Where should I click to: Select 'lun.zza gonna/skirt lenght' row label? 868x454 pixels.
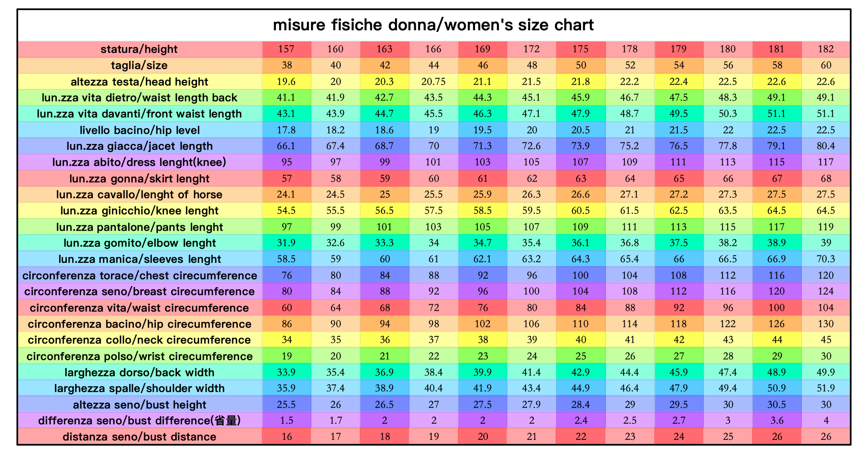point(139,179)
